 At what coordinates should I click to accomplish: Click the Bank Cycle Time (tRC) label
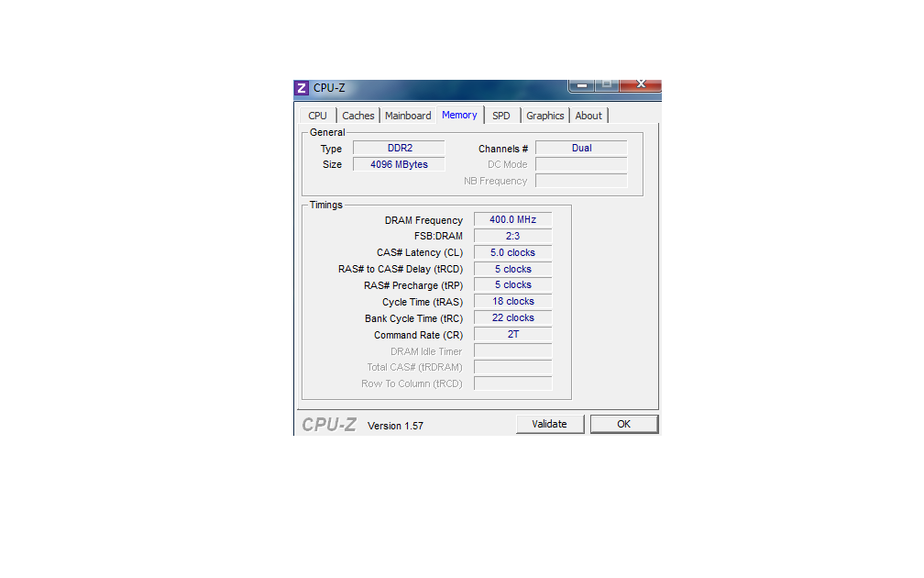coord(413,318)
